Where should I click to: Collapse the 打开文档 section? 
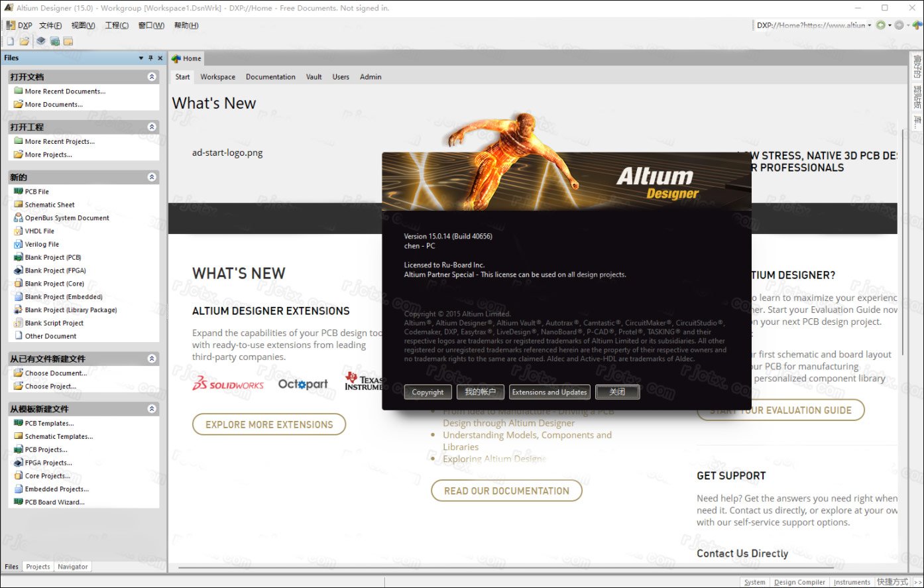click(152, 77)
